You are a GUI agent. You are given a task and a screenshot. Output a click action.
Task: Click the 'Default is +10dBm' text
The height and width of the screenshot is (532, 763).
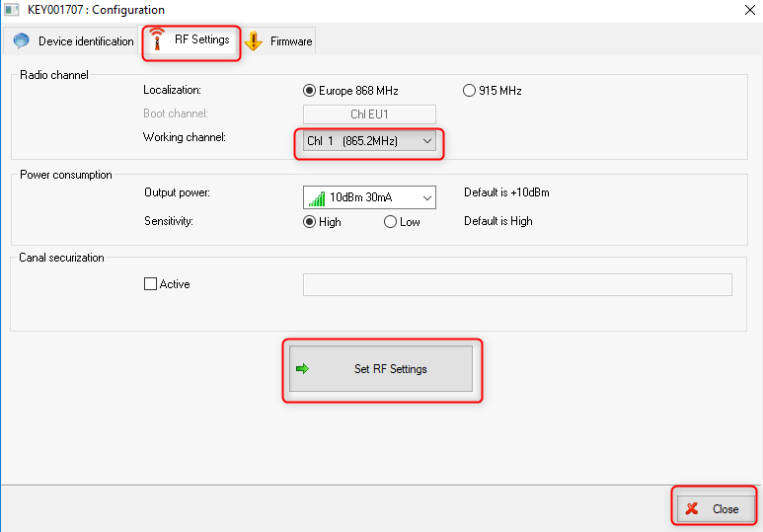coord(506,192)
